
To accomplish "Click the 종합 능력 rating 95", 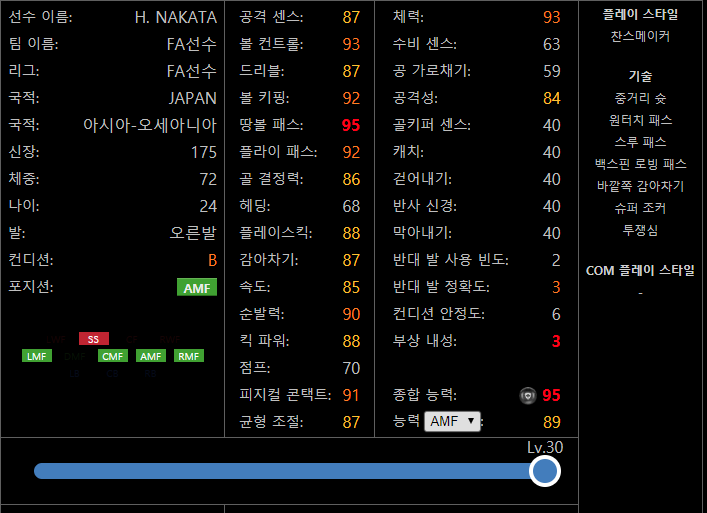I will (551, 396).
